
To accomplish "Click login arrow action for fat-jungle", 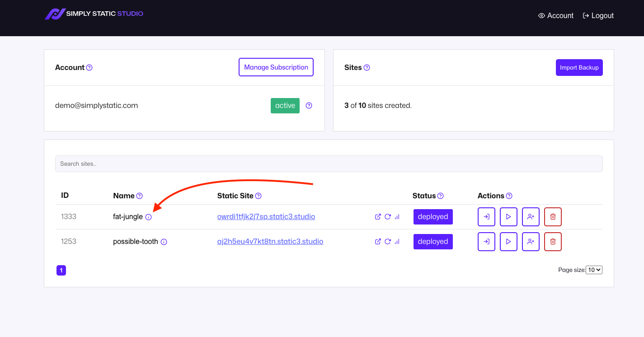I will (486, 217).
